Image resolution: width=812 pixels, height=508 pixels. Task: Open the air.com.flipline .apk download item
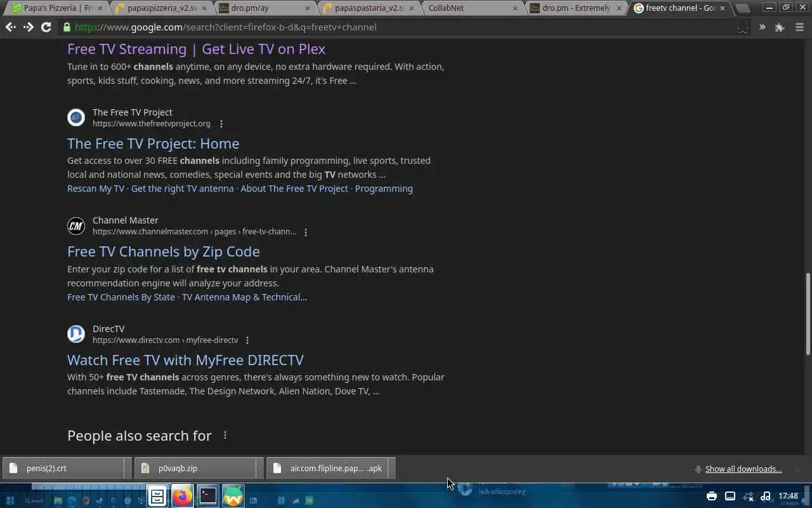(x=327, y=469)
